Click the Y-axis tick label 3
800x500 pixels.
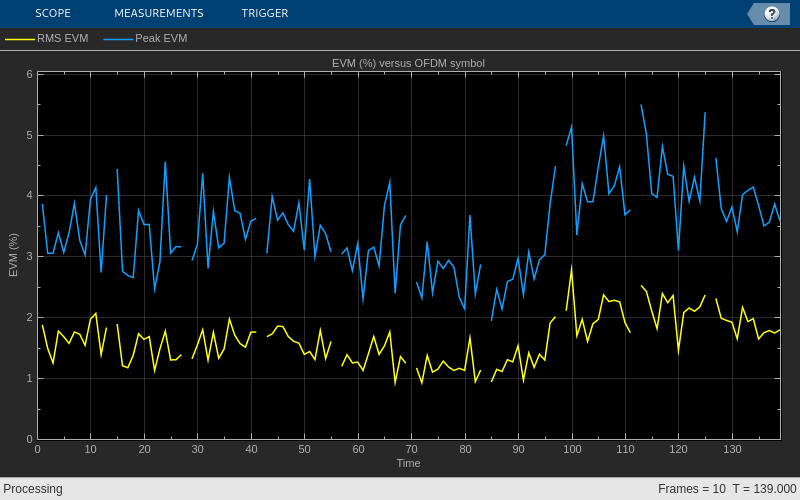coord(30,257)
